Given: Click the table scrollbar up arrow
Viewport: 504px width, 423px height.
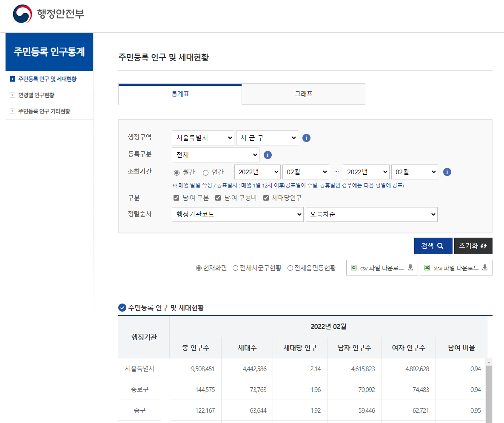Looking at the screenshot, I should pos(489,362).
